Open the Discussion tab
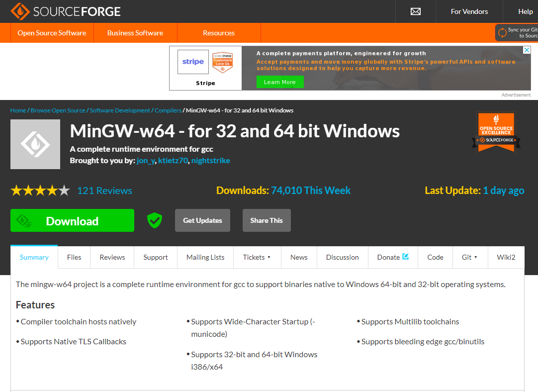The image size is (538, 392). (x=343, y=257)
